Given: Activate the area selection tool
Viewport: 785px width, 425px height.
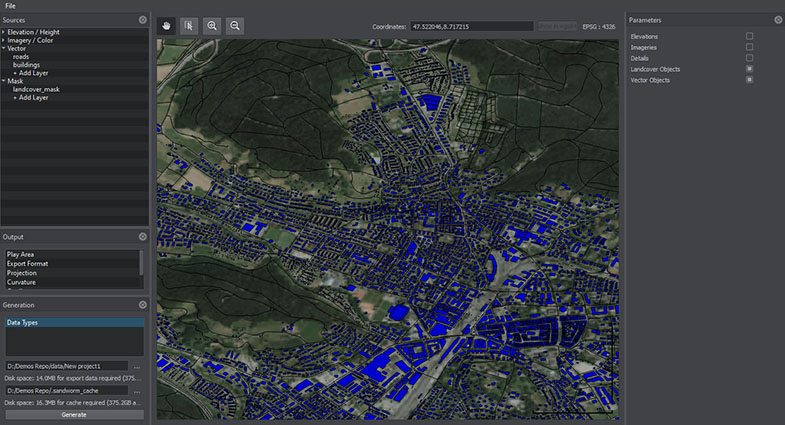Looking at the screenshot, I should point(188,25).
